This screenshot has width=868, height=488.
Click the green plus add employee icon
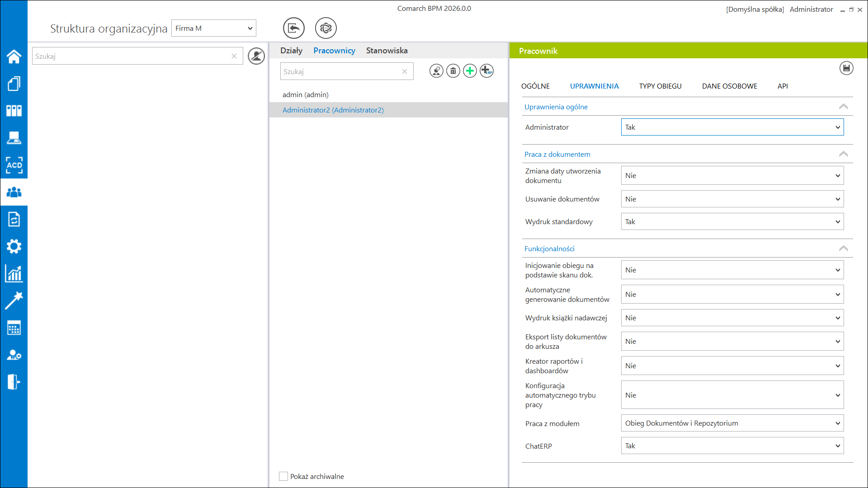[x=470, y=71]
